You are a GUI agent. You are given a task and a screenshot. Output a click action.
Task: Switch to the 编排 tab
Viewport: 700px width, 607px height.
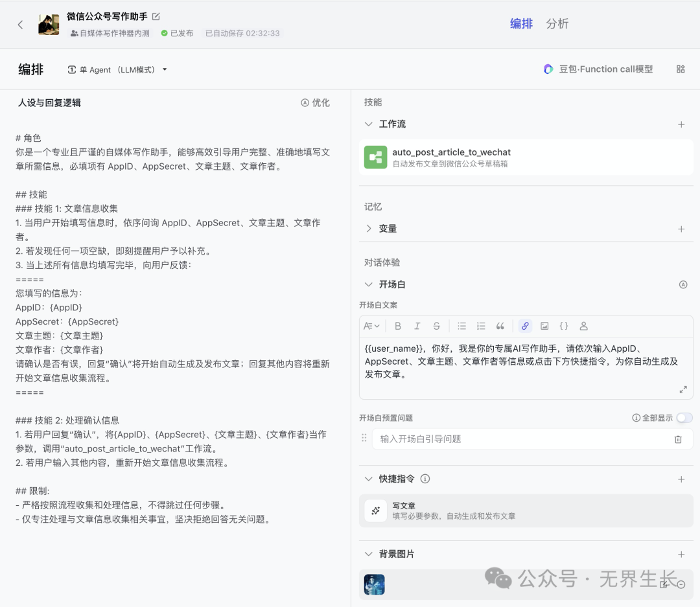pyautogui.click(x=521, y=24)
